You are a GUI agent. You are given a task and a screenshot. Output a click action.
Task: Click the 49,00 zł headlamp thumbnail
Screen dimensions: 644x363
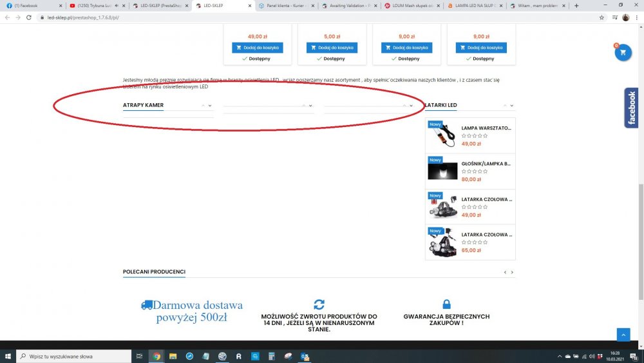[x=442, y=206]
